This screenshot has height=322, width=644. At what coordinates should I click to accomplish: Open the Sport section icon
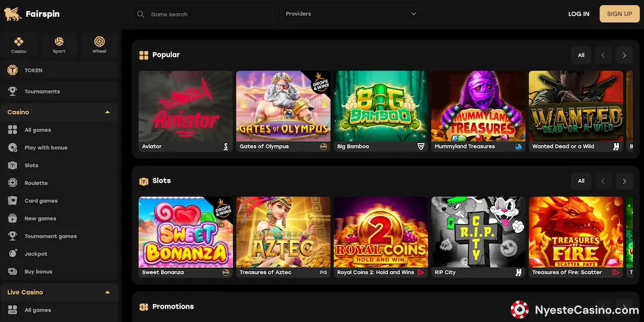pyautogui.click(x=59, y=41)
